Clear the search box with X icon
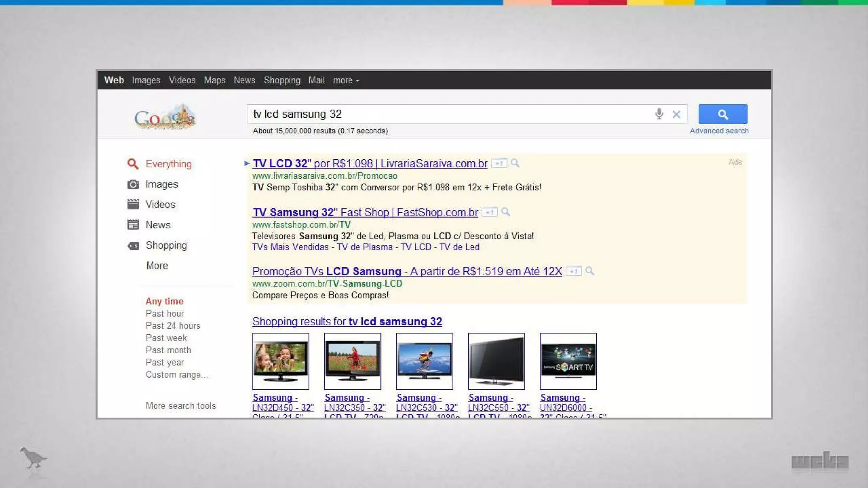The height and width of the screenshot is (488, 868). 676,114
